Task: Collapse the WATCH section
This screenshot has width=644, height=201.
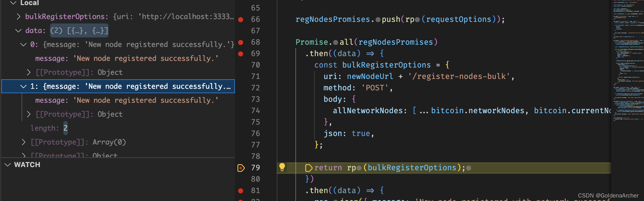Action: [x=8, y=165]
